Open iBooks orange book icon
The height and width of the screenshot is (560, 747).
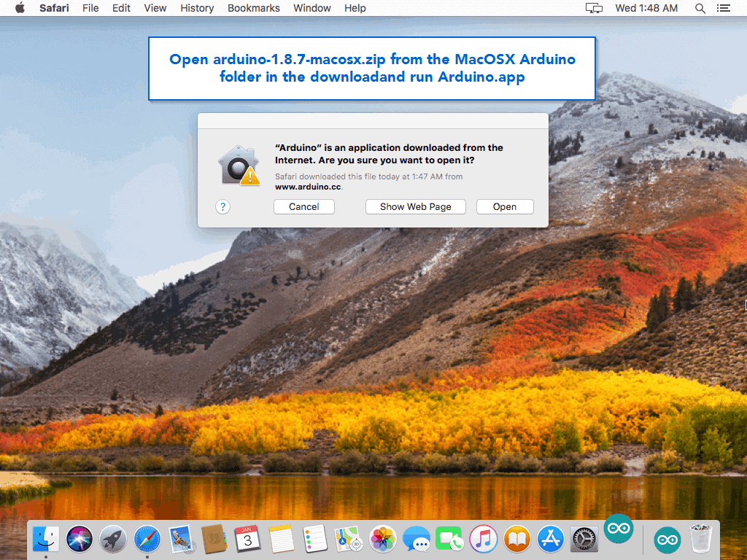[x=517, y=539]
